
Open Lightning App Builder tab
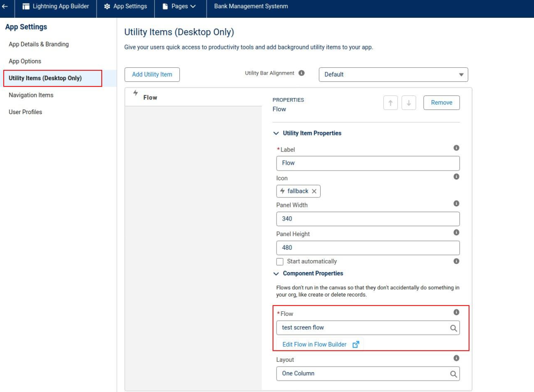(x=55, y=6)
